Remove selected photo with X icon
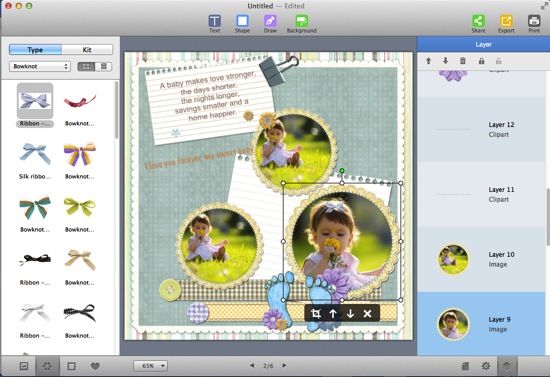Screen dimensions: 550x377 [x=367, y=314]
